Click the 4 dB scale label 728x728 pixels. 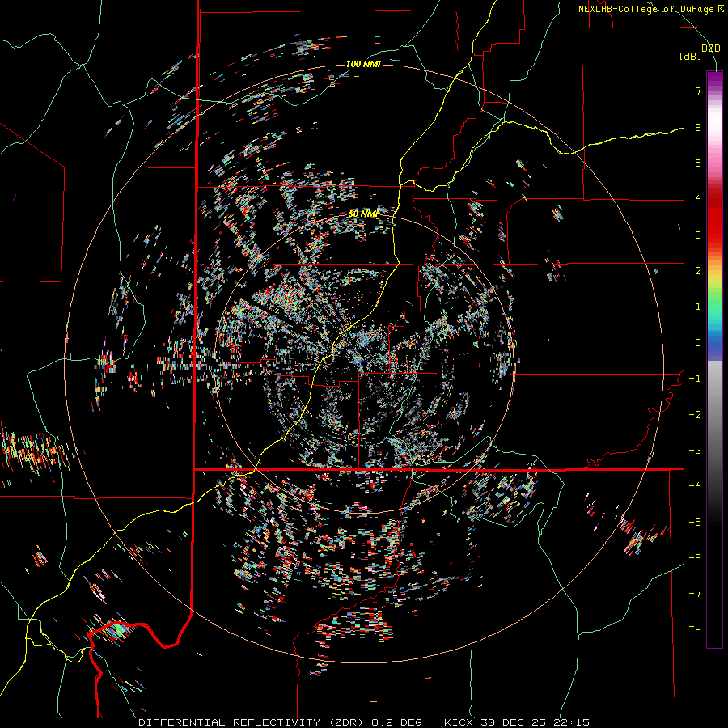coord(698,199)
